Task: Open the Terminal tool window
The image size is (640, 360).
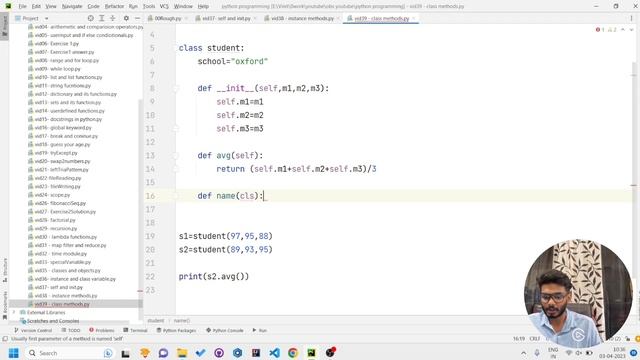Action: 135,330
